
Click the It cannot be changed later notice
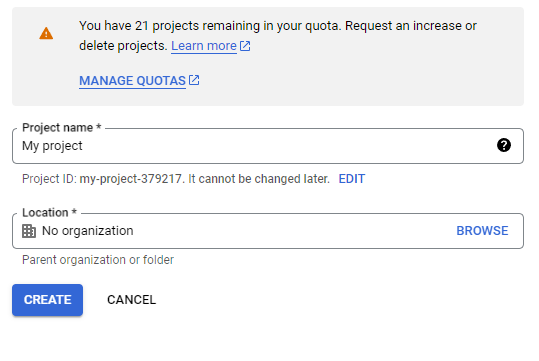pos(259,179)
